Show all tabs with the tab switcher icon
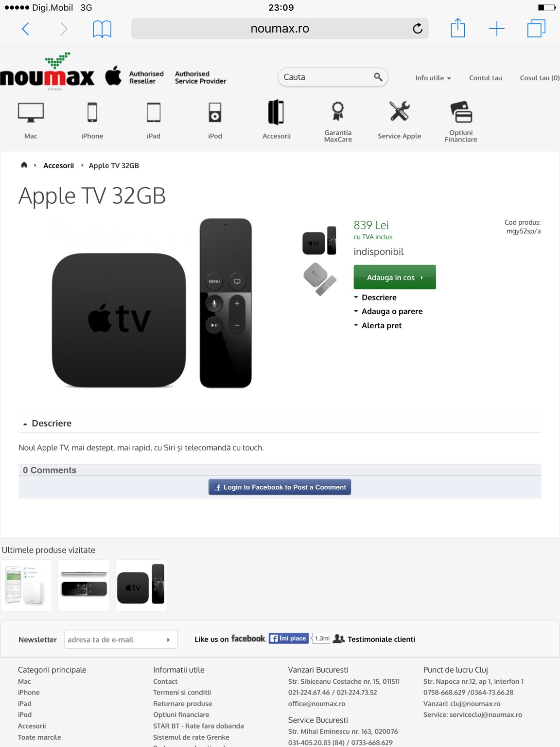560x747 pixels. tap(536, 28)
